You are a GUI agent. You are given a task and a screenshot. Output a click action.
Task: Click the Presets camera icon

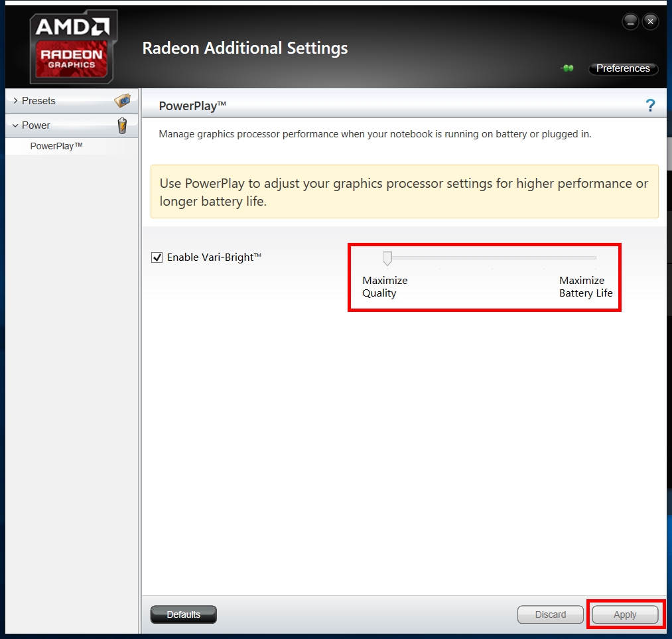[x=123, y=101]
